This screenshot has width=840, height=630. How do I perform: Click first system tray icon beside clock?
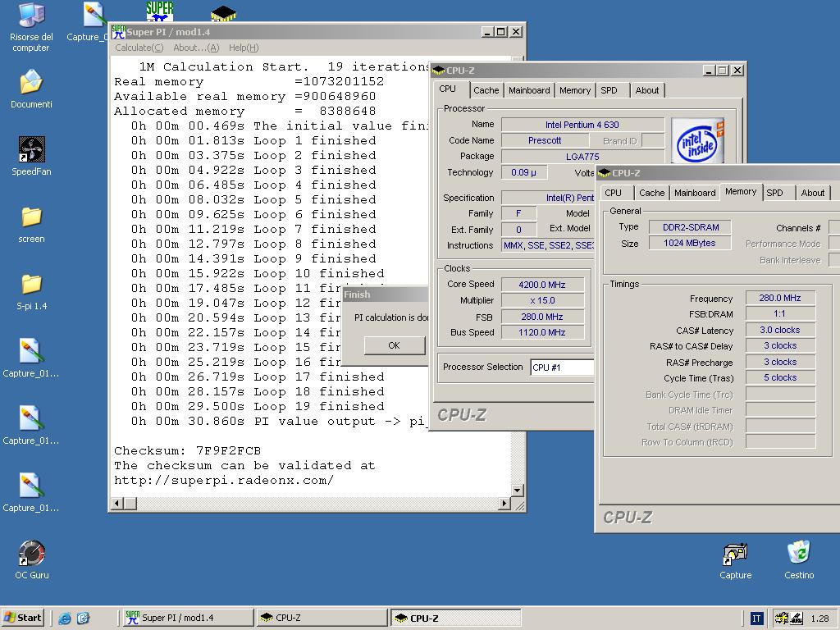(x=782, y=619)
